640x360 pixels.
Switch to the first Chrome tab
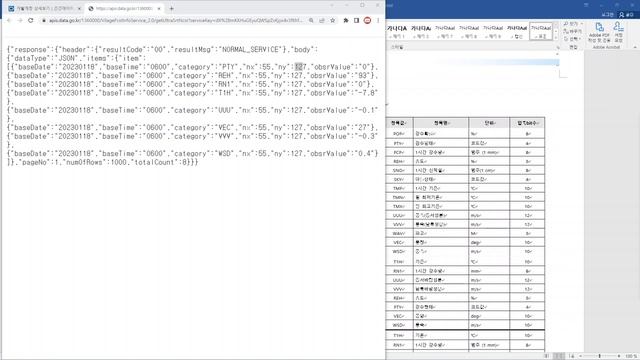pos(44,8)
